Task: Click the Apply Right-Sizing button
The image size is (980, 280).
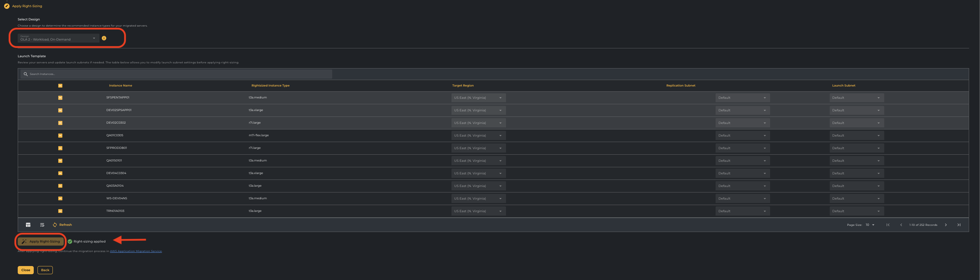Action: click(41, 242)
